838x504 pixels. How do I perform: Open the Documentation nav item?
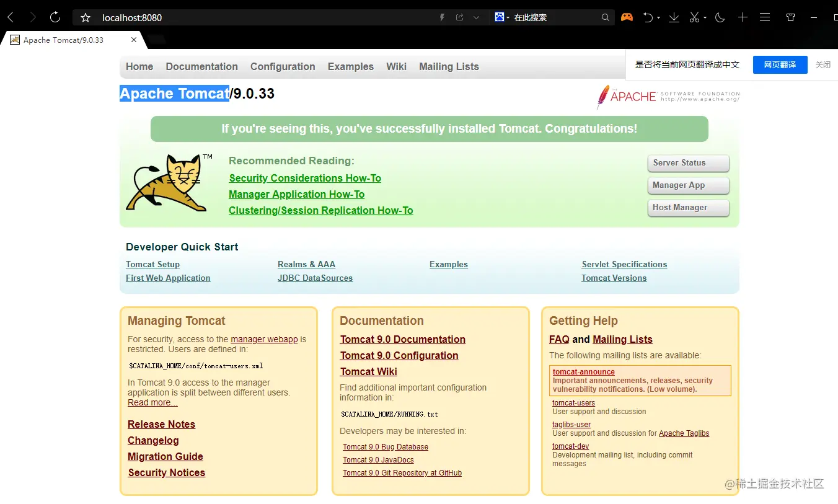click(201, 66)
